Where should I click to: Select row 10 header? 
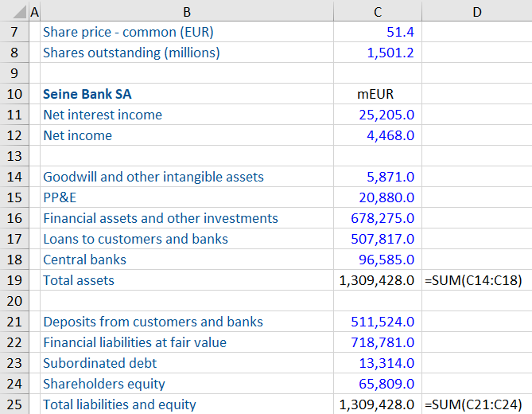(x=14, y=94)
